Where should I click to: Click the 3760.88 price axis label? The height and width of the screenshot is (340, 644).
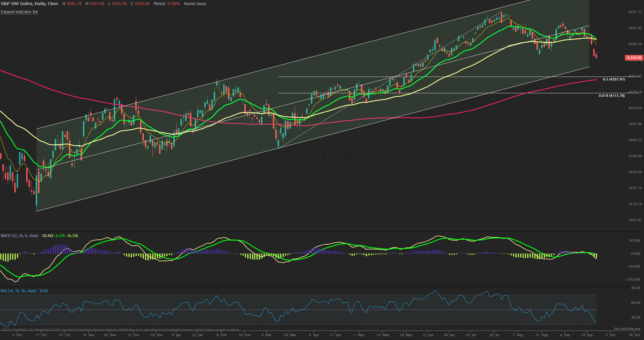(635, 156)
